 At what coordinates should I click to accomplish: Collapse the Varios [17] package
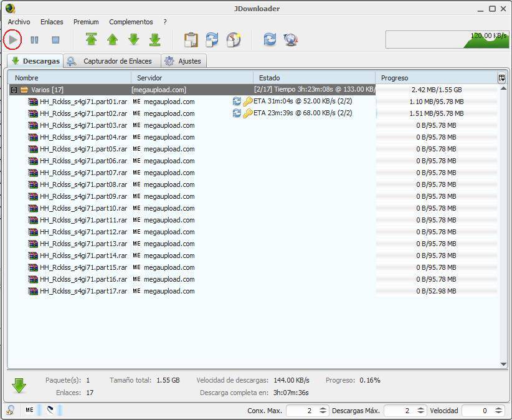tap(14, 90)
